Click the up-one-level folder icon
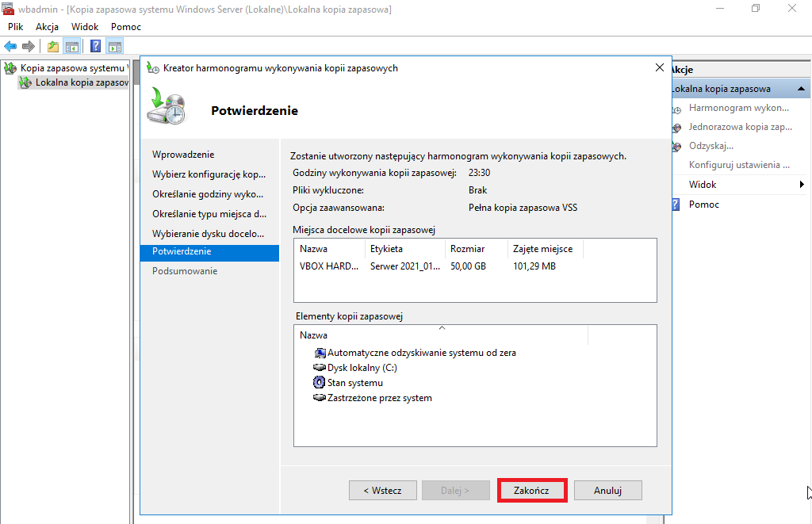This screenshot has height=524, width=812. pyautogui.click(x=53, y=47)
